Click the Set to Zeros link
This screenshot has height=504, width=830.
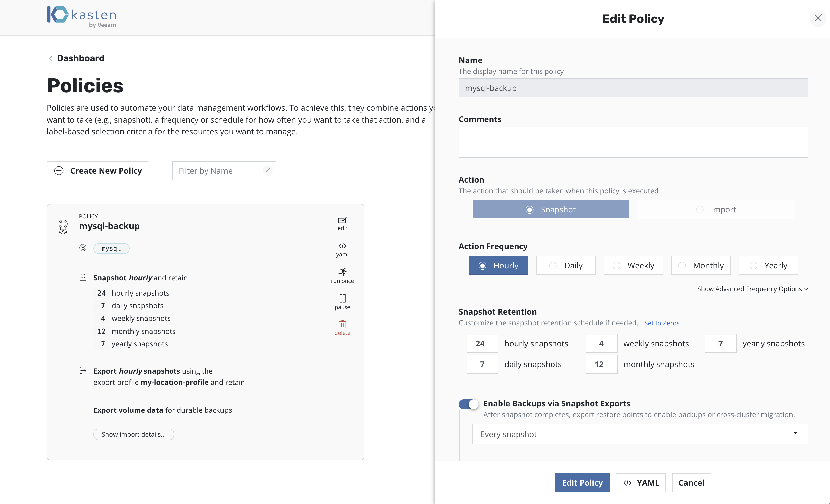pyautogui.click(x=661, y=323)
